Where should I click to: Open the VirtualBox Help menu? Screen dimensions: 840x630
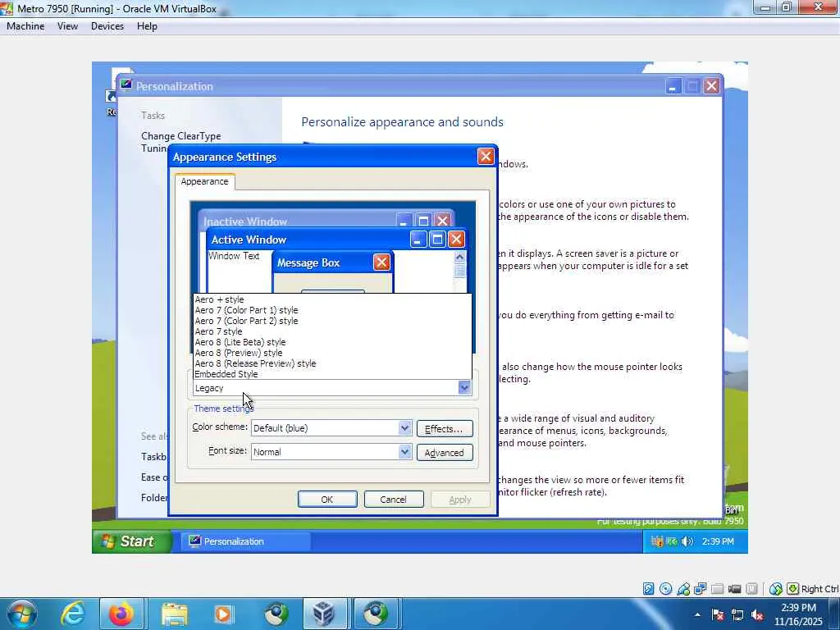(x=147, y=26)
